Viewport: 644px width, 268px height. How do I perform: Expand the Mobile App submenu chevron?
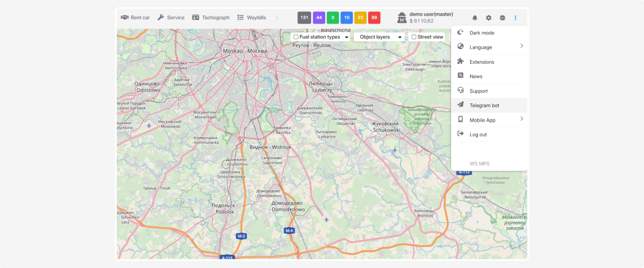521,119
